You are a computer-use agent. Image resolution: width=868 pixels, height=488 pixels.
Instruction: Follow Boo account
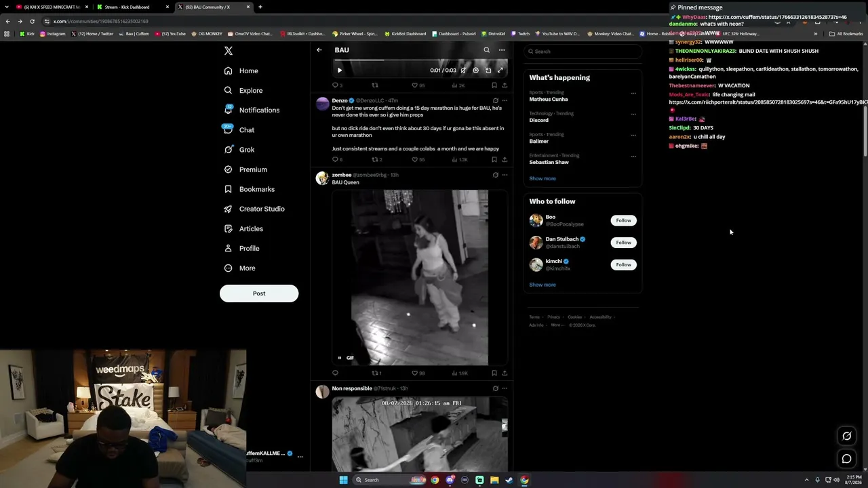pos(623,220)
